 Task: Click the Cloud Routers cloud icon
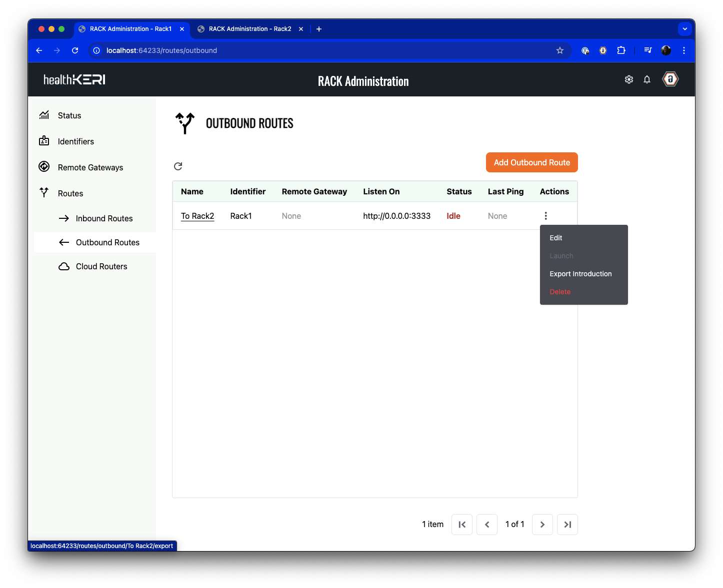tap(64, 266)
